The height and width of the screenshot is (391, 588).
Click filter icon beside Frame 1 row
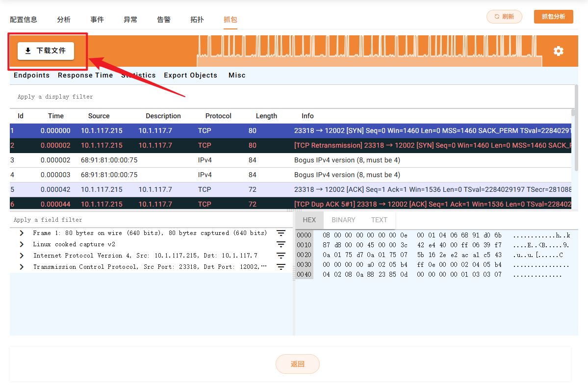(281, 234)
